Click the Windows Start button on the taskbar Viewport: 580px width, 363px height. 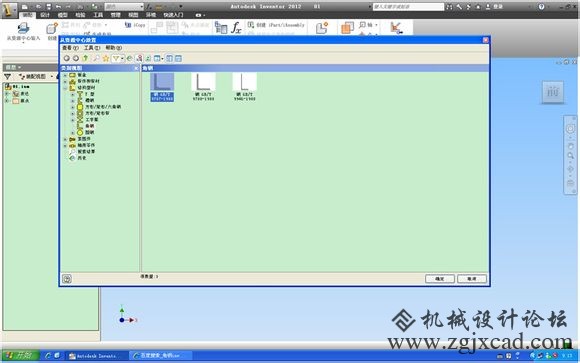[x=20, y=356]
